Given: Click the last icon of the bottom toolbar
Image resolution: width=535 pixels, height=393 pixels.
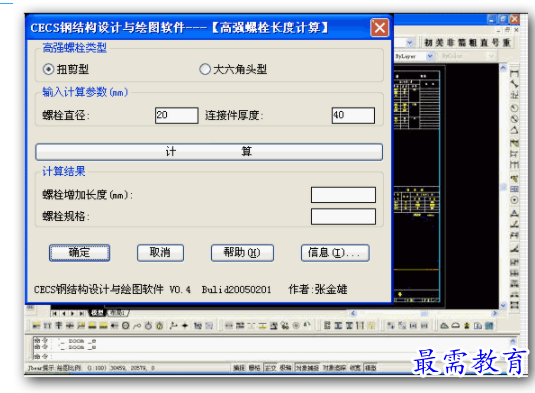Looking at the screenshot, I should pyautogui.click(x=489, y=326).
